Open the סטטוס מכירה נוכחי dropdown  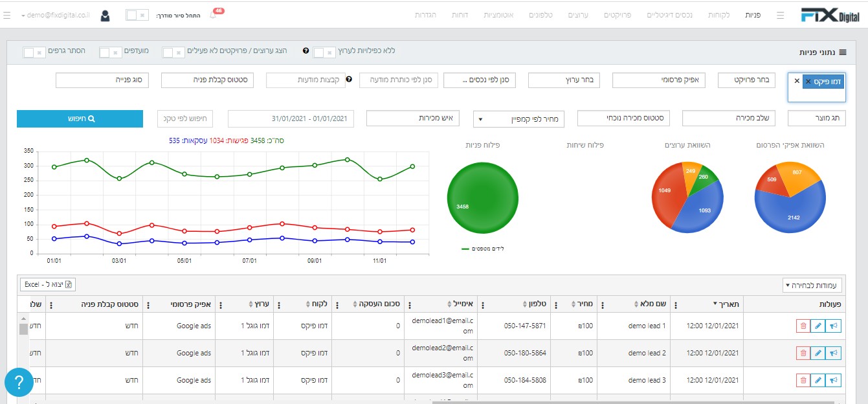pyautogui.click(x=624, y=118)
